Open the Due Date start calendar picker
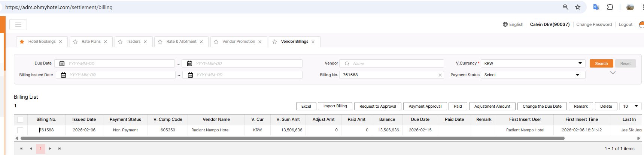This screenshot has height=155, width=644. click(x=62, y=63)
